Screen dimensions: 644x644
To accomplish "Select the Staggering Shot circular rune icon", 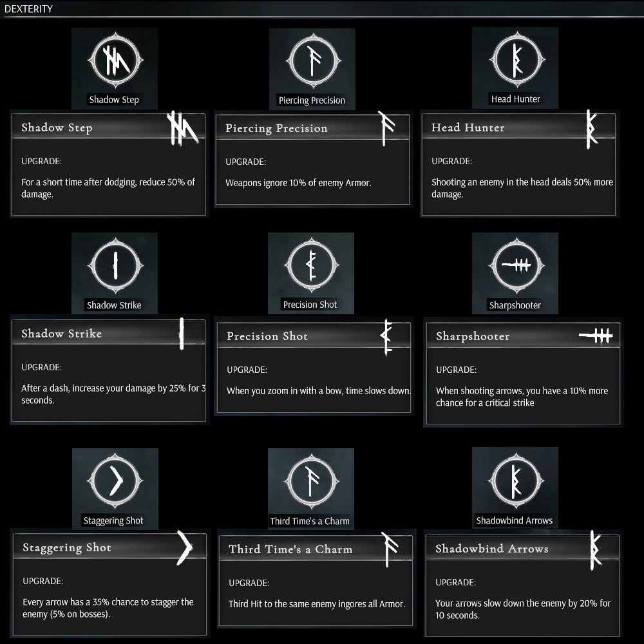I will click(x=115, y=481).
